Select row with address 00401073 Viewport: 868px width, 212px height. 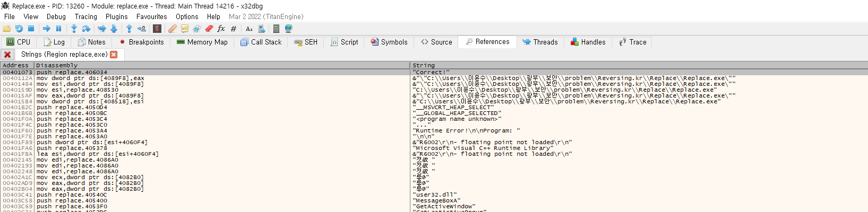(434, 72)
